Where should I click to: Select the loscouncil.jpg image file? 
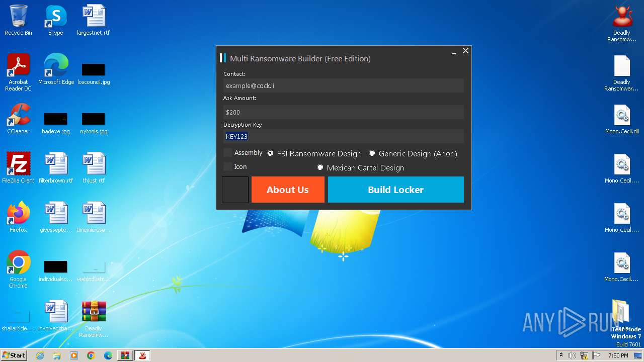coord(94,73)
